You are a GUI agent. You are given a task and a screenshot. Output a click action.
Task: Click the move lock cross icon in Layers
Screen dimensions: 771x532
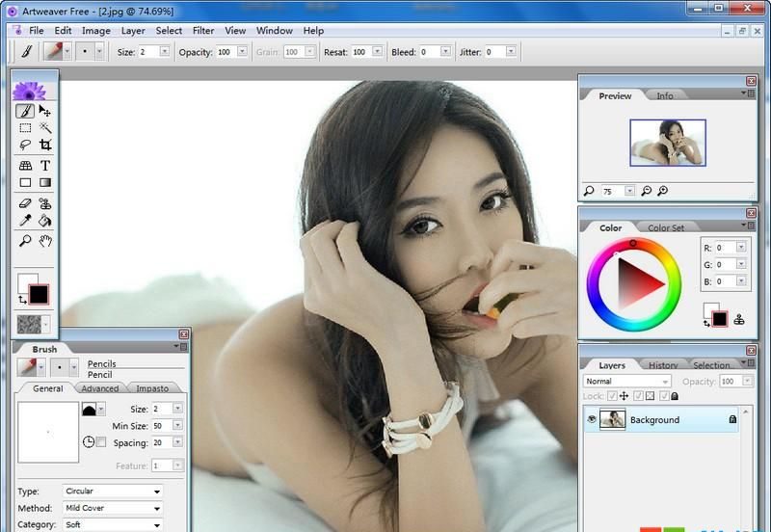point(624,396)
